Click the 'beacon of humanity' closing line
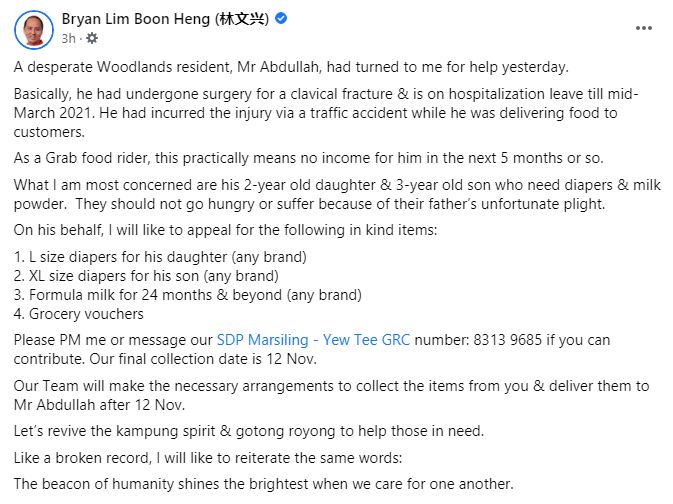673x504 pixels. pos(263,484)
